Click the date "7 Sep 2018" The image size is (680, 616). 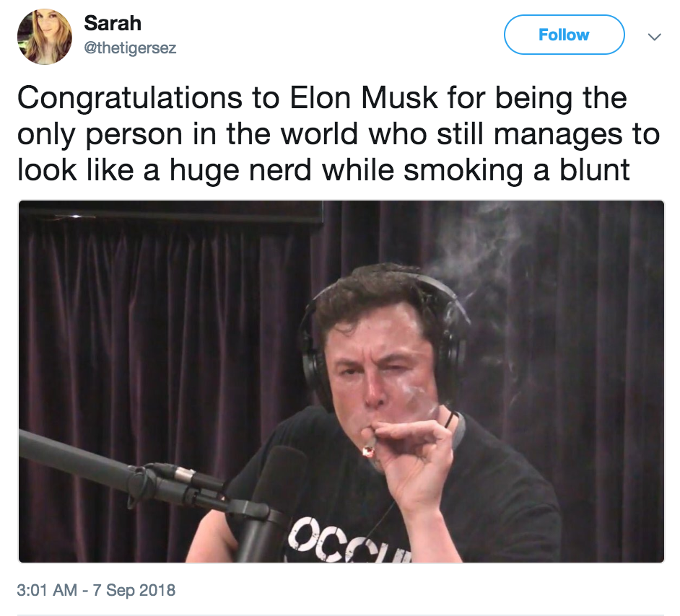(134, 590)
